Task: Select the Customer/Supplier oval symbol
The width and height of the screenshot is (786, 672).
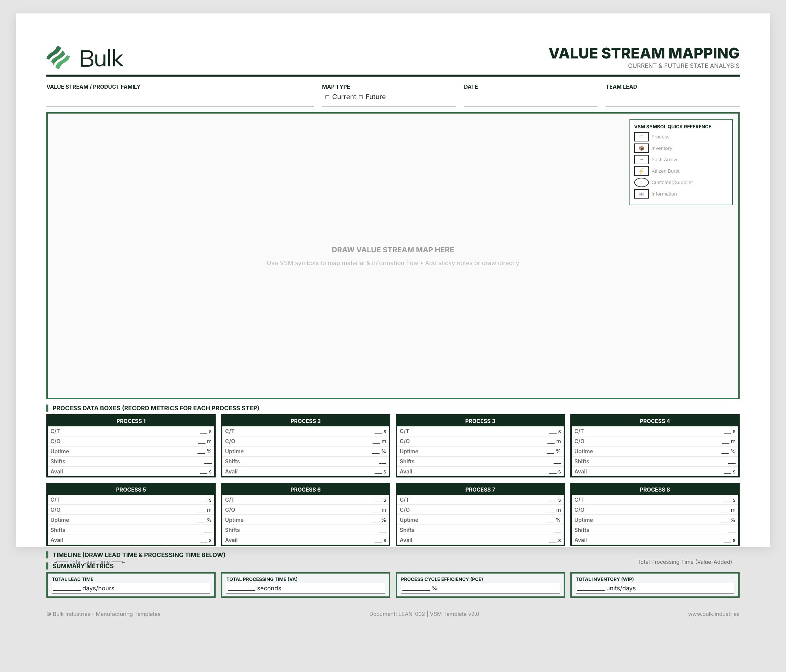Action: coord(642,182)
